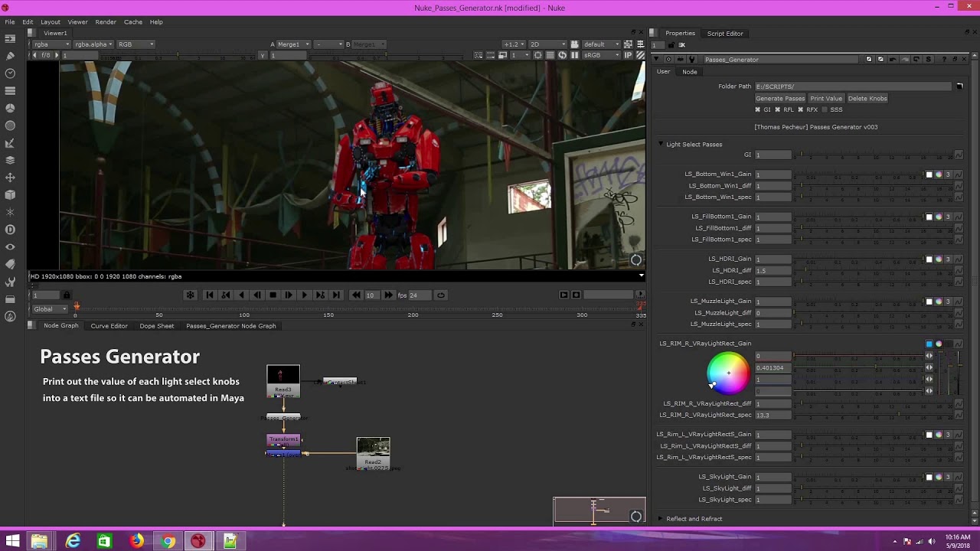Open the Cache menu
This screenshot has height=551, width=980.
[x=133, y=22]
